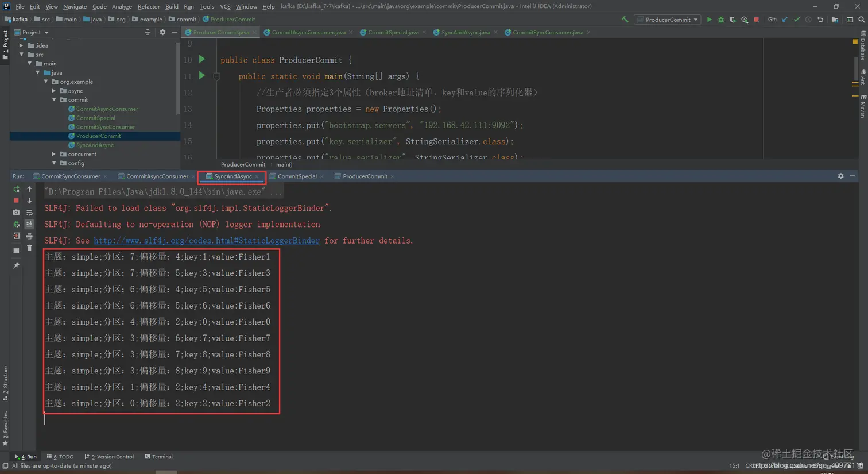
Task: Click the Build project hammer icon
Action: (x=625, y=20)
